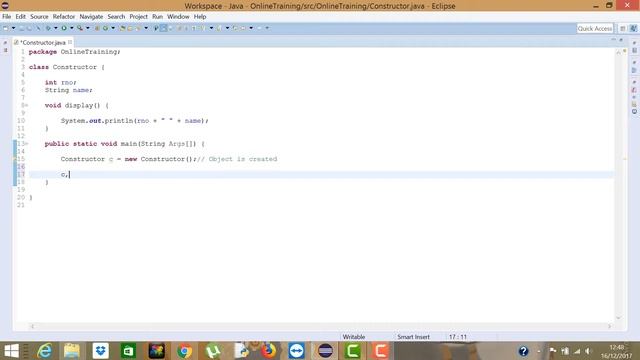Open the Back navigation history dropdown
The height and width of the screenshot is (360, 640).
[x=251, y=28]
